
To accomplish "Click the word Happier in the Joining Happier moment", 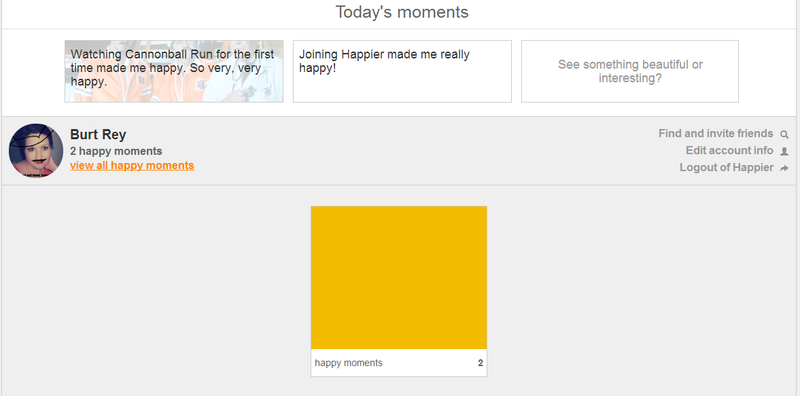I will click(x=359, y=55).
